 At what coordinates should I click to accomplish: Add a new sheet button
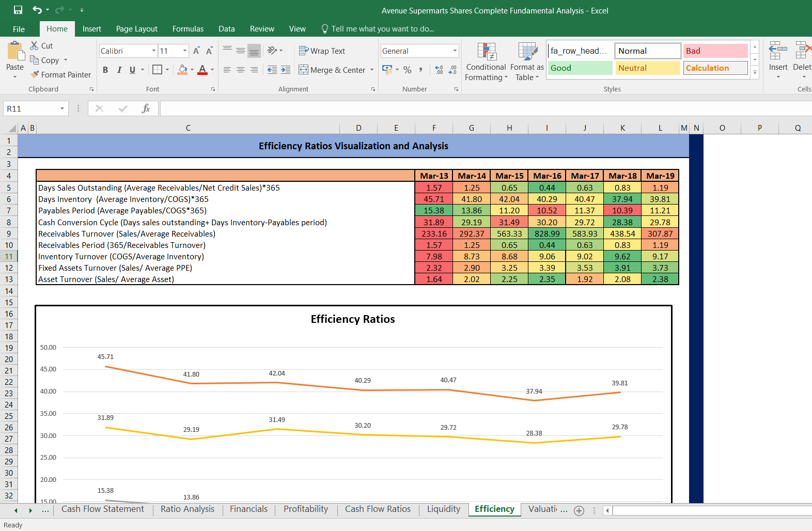click(579, 510)
